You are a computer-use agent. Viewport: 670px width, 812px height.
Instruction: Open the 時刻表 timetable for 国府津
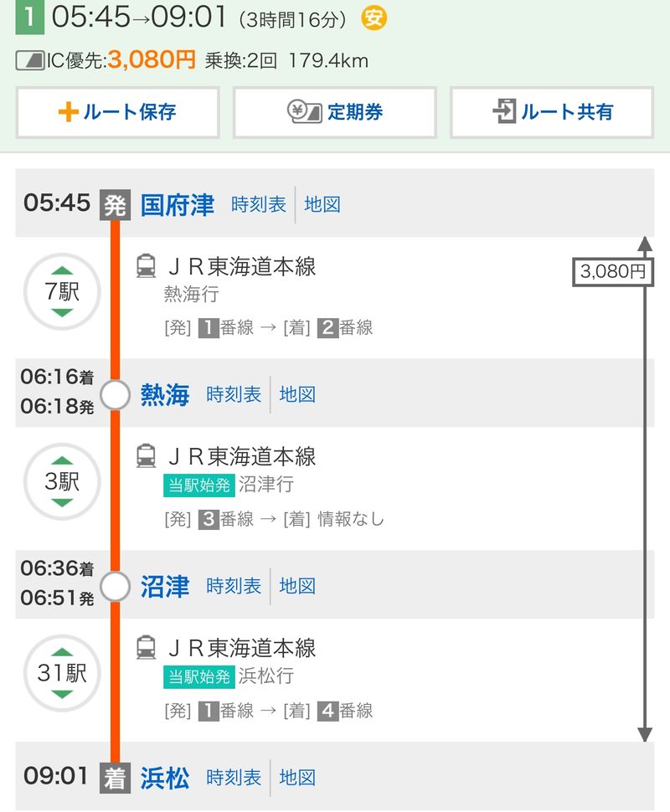click(258, 204)
